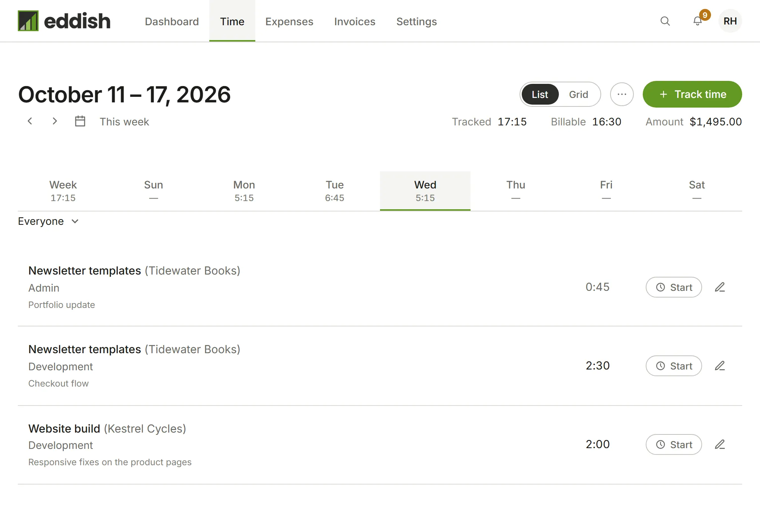Edit the Admin Portfolio update entry pencil
This screenshot has width=760, height=532.
[x=720, y=287]
